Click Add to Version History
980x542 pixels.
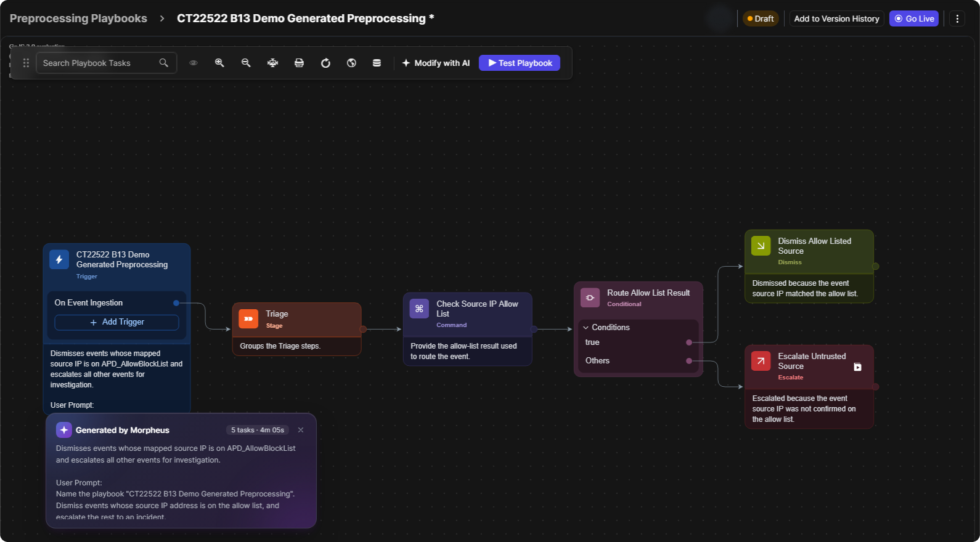836,18
